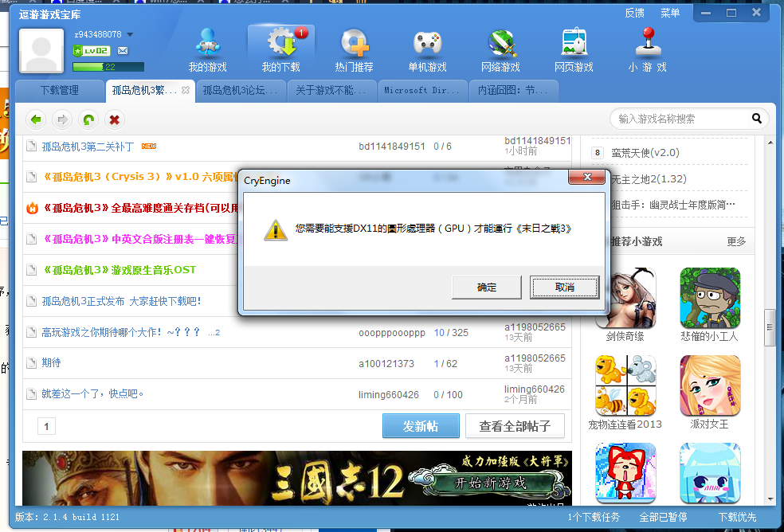Click the user avatar picture
Viewport: 784px width, 532px height.
[x=41, y=50]
